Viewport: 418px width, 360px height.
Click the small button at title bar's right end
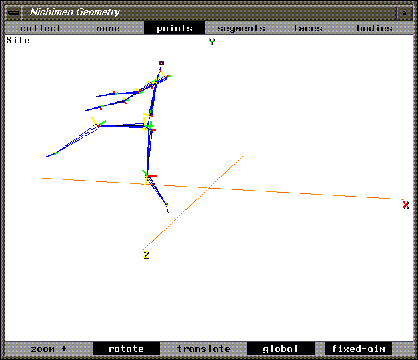pos(404,13)
